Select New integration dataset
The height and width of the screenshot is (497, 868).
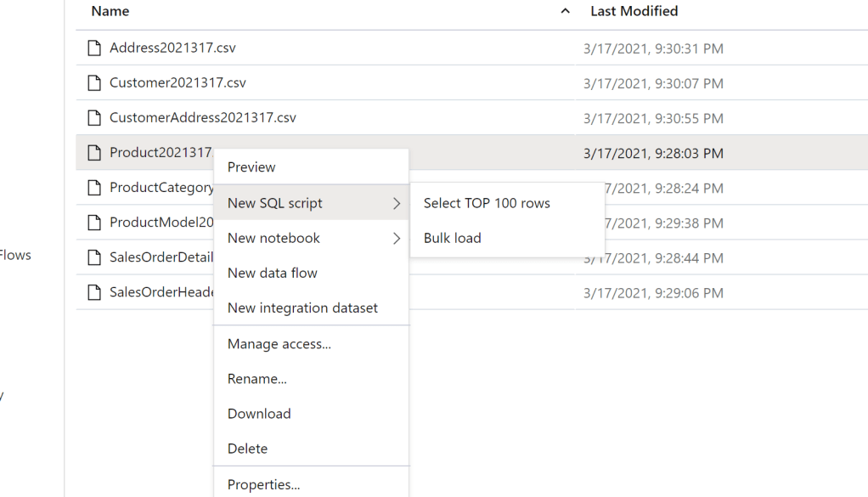(302, 308)
